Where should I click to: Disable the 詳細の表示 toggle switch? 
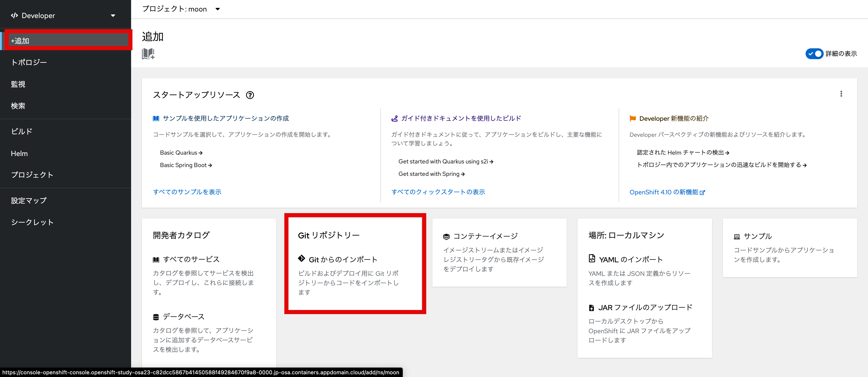point(814,54)
